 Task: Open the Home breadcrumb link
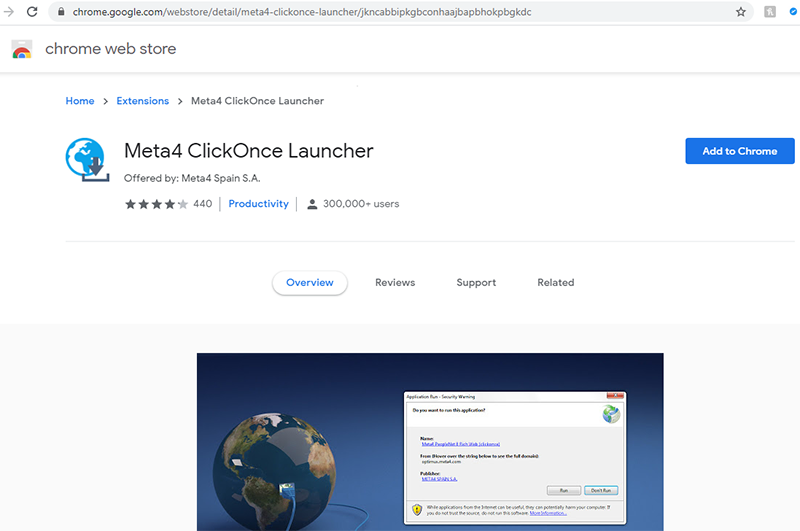tap(80, 101)
